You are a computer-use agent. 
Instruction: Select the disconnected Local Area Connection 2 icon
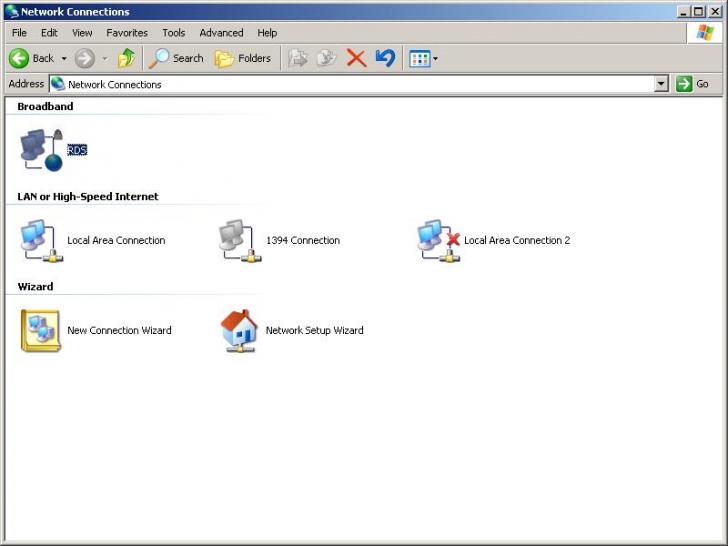[437, 241]
